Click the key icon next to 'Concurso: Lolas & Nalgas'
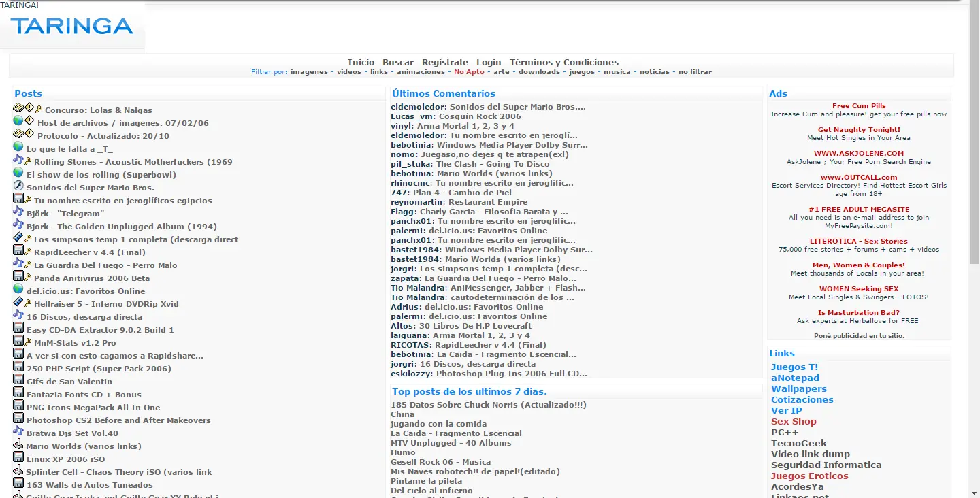The width and height of the screenshot is (980, 498). pyautogui.click(x=39, y=110)
